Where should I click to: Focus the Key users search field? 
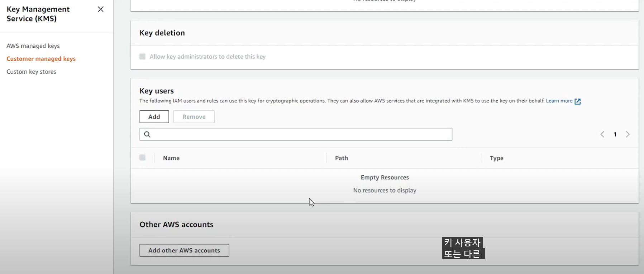tap(296, 134)
